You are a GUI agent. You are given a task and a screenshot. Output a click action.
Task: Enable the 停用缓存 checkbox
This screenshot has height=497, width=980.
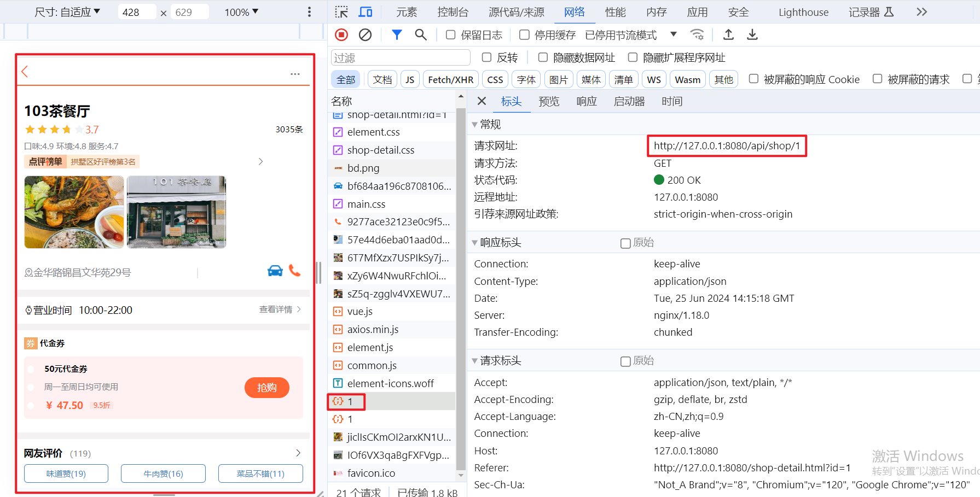point(523,34)
